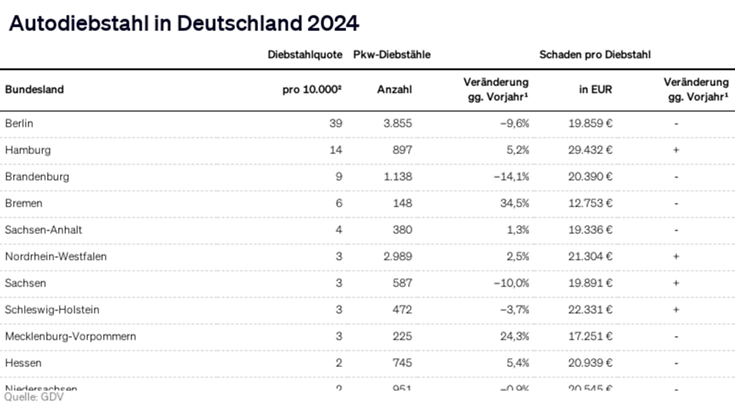Click the Brandenburg row name
735x413 pixels.
coord(36,176)
